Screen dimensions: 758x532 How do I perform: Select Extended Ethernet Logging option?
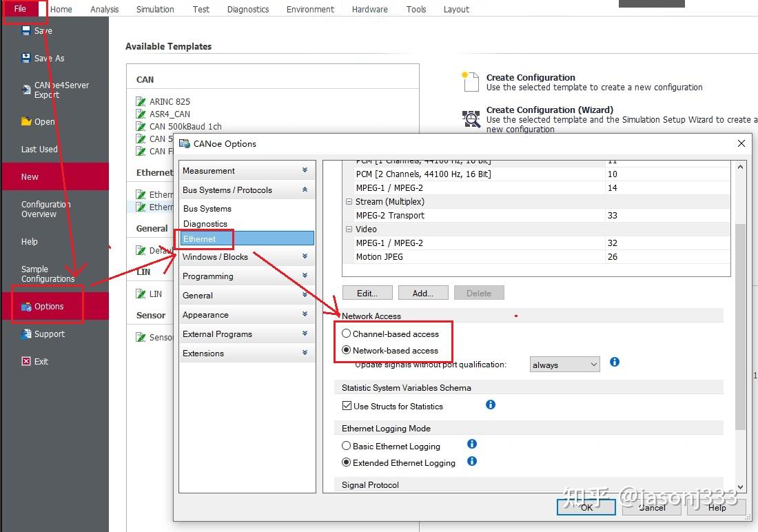pos(346,462)
